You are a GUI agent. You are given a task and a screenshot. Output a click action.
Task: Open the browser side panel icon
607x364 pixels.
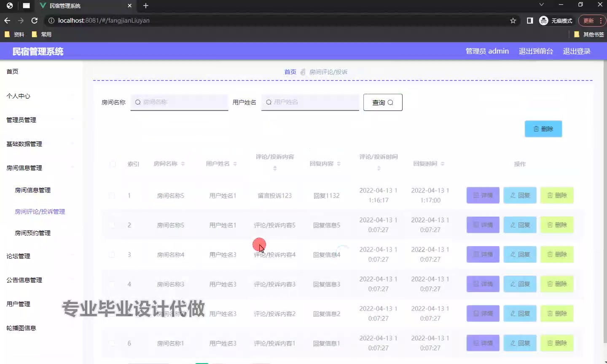530,21
